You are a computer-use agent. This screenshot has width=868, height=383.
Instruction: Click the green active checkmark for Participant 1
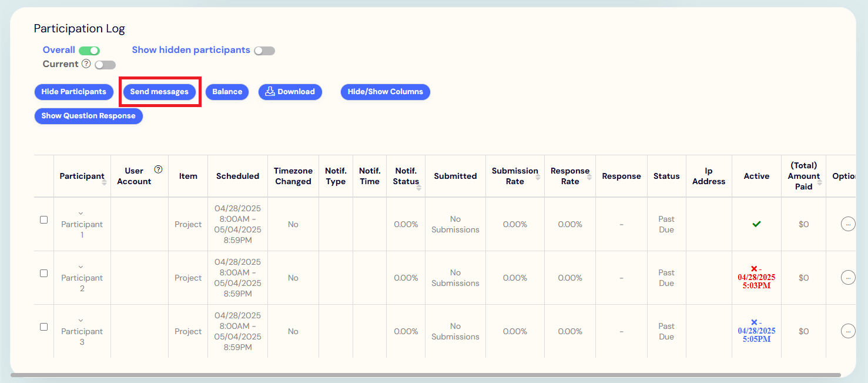coord(756,224)
